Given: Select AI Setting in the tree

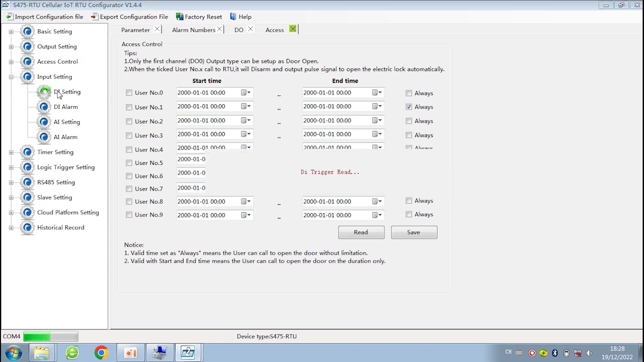Looking at the screenshot, I should click(x=67, y=122).
